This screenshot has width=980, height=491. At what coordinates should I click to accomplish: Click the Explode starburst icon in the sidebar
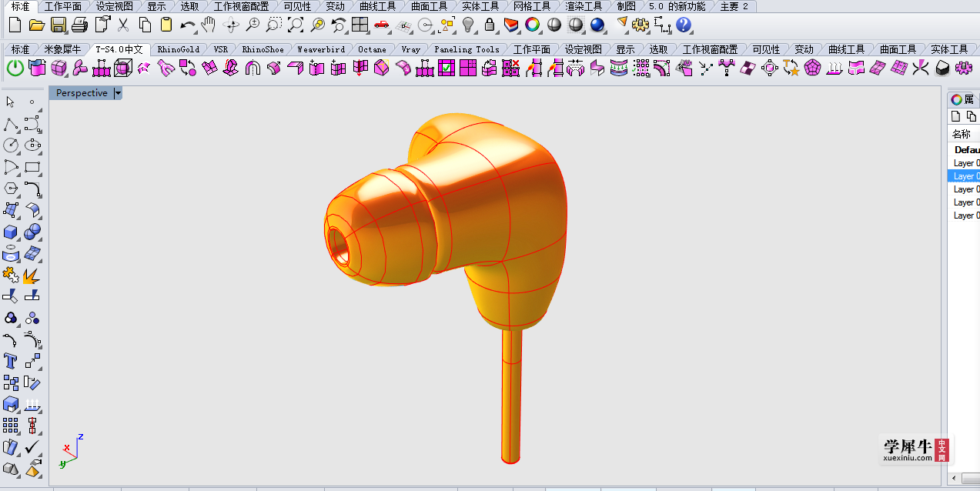click(32, 275)
